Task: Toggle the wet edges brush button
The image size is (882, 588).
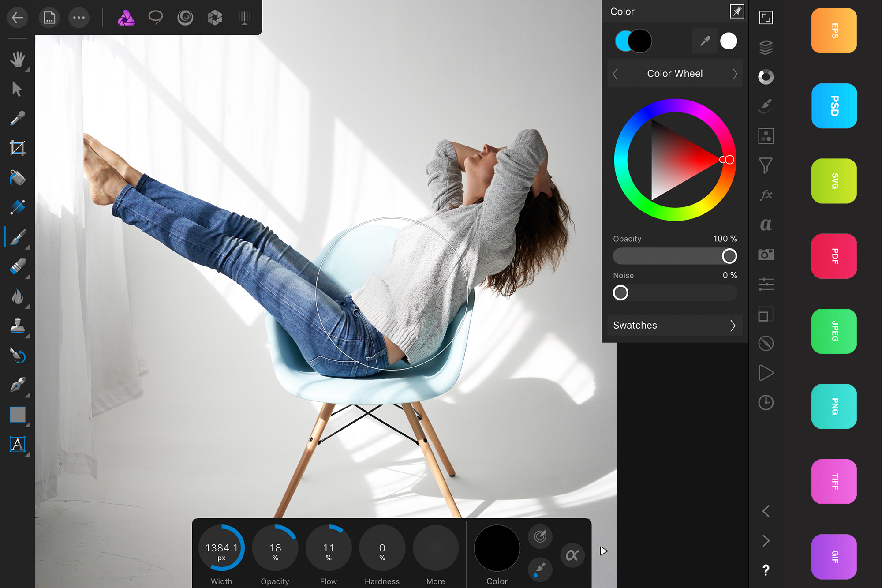Action: click(x=540, y=570)
